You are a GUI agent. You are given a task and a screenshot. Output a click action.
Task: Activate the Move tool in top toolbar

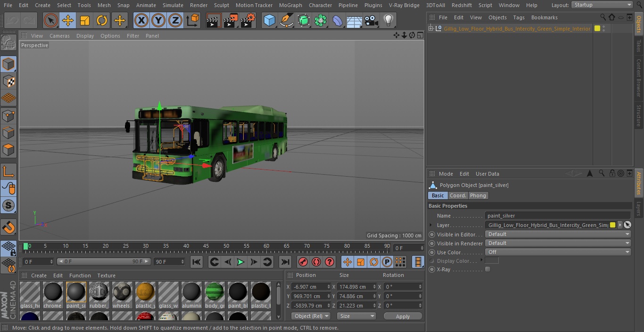(68, 20)
